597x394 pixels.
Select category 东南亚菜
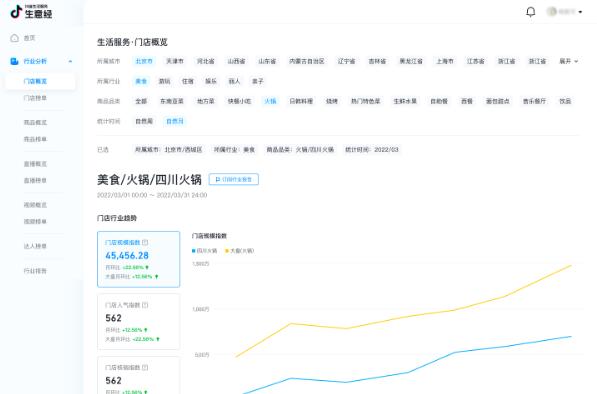[172, 101]
